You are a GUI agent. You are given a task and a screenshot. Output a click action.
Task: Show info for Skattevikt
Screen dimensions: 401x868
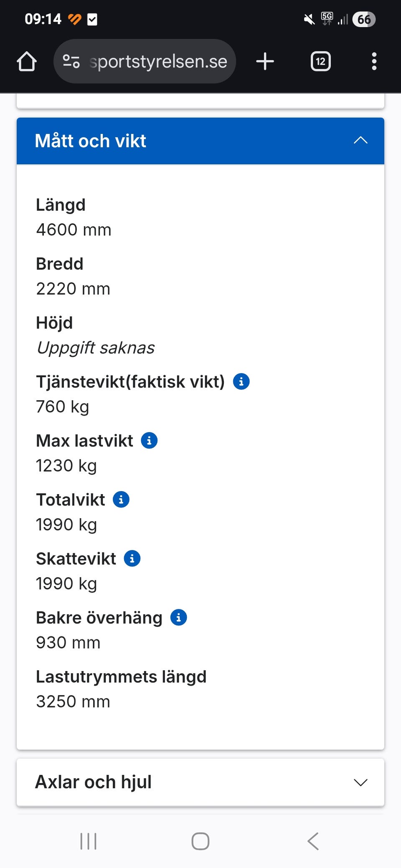(x=132, y=558)
